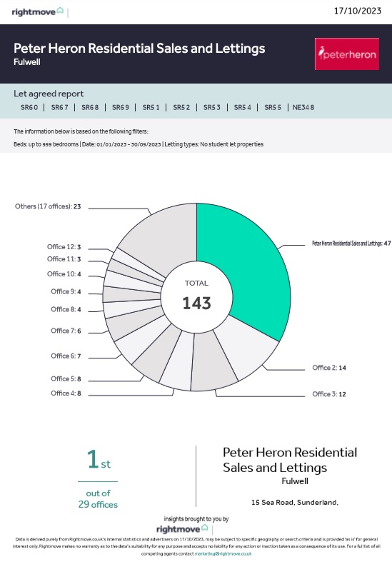This screenshot has height=582, width=392.
Task: Click the report date 17/10/2023
Action: [358, 11]
